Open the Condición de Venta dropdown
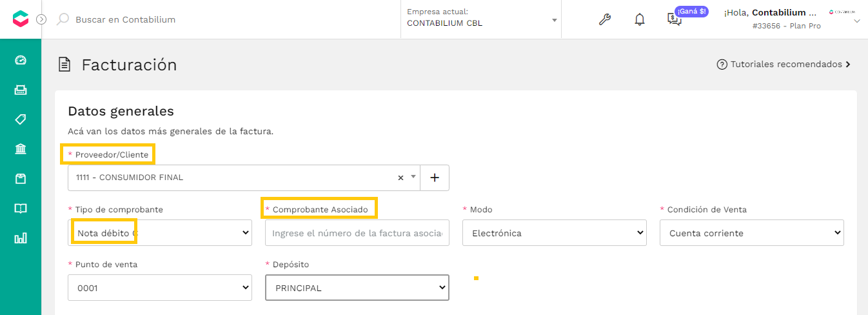Image resolution: width=868 pixels, height=315 pixels. pos(751,232)
